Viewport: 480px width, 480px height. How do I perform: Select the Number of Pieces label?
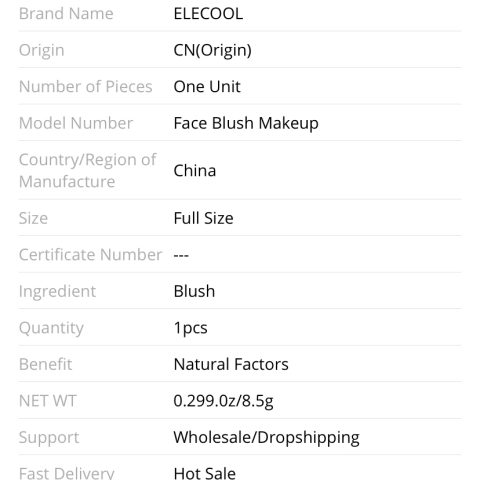coord(86,87)
